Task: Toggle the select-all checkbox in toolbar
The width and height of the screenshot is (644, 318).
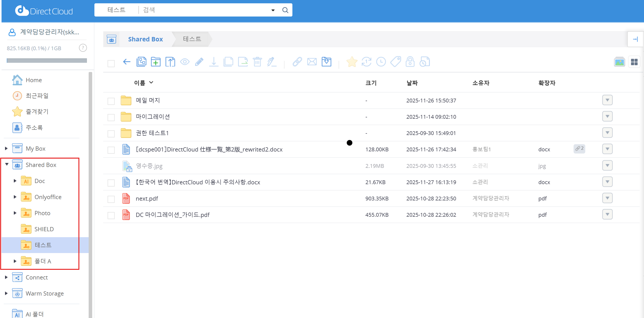Action: click(111, 63)
